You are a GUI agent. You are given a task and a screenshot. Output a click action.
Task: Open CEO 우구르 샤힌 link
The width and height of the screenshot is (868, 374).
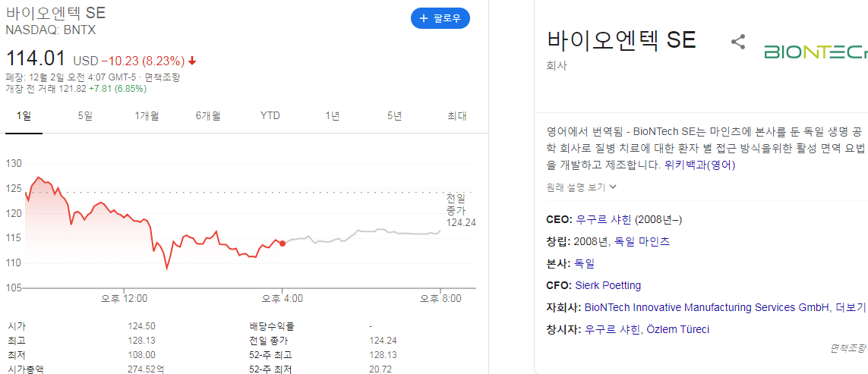tap(604, 220)
